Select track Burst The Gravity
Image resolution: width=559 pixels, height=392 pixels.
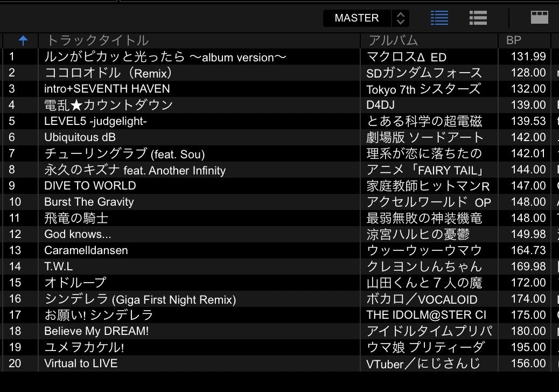89,202
